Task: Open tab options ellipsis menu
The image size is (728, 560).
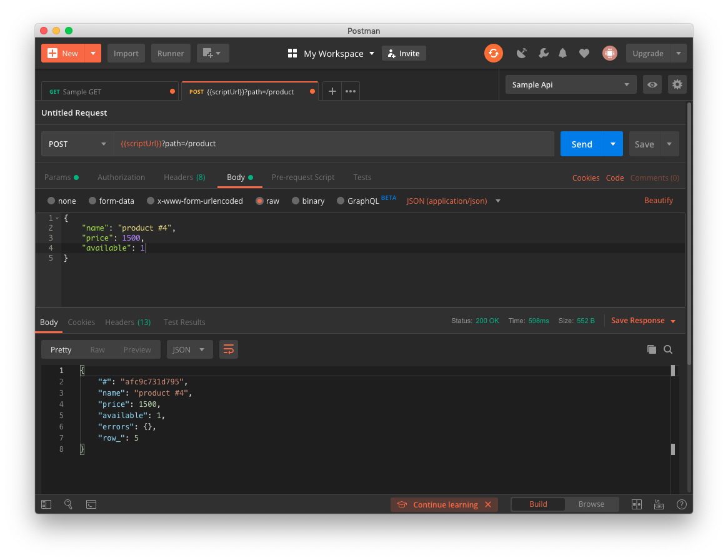Action: [351, 91]
